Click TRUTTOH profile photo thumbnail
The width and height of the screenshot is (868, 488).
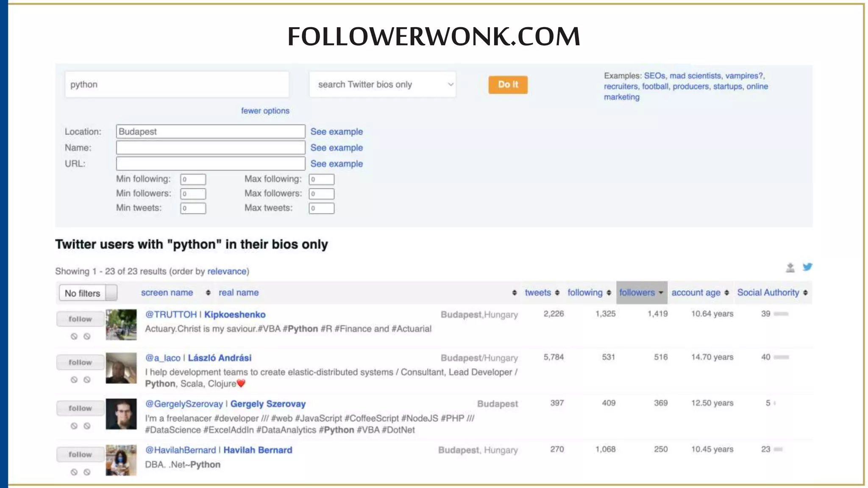pos(121,325)
